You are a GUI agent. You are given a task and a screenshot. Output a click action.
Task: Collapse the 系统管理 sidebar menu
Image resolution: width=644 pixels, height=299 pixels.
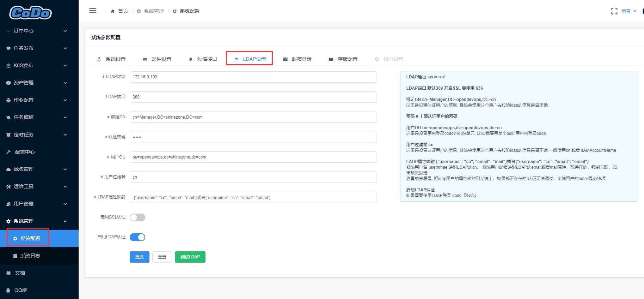click(x=39, y=221)
